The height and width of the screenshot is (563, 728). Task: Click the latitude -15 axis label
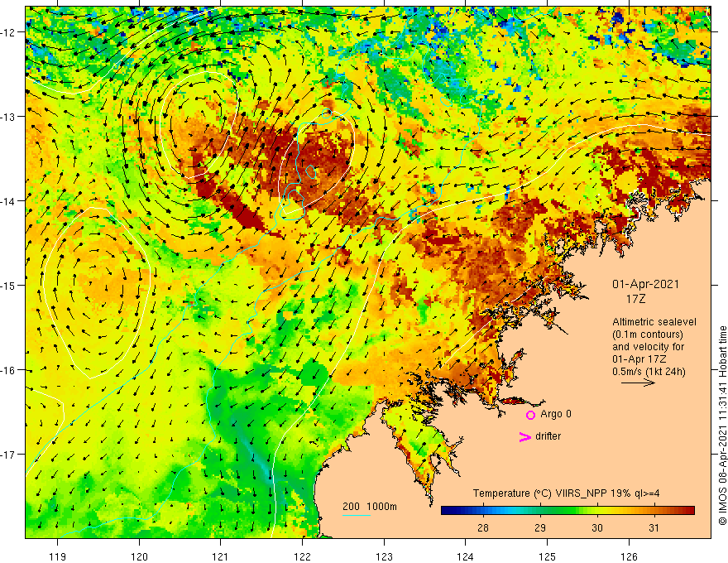point(8,286)
